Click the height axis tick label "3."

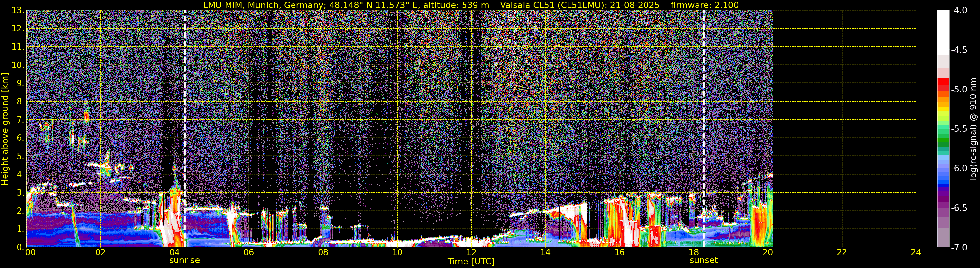pos(20,193)
